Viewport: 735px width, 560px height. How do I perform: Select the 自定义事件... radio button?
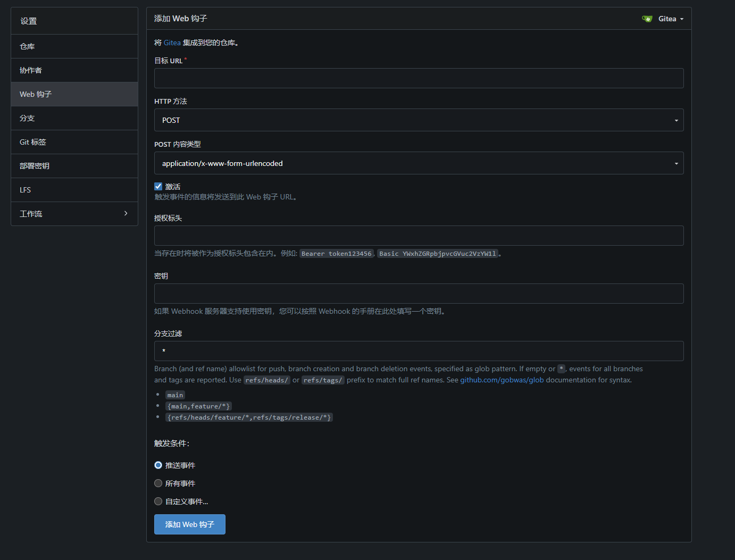(x=158, y=501)
